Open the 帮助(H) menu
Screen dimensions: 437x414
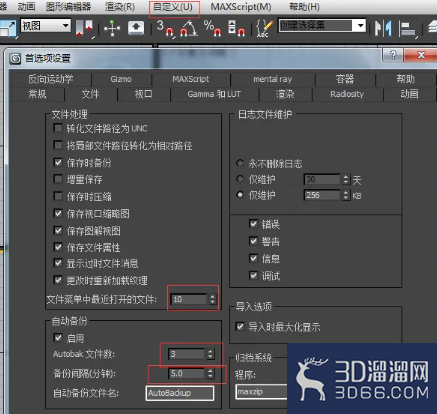(304, 7)
